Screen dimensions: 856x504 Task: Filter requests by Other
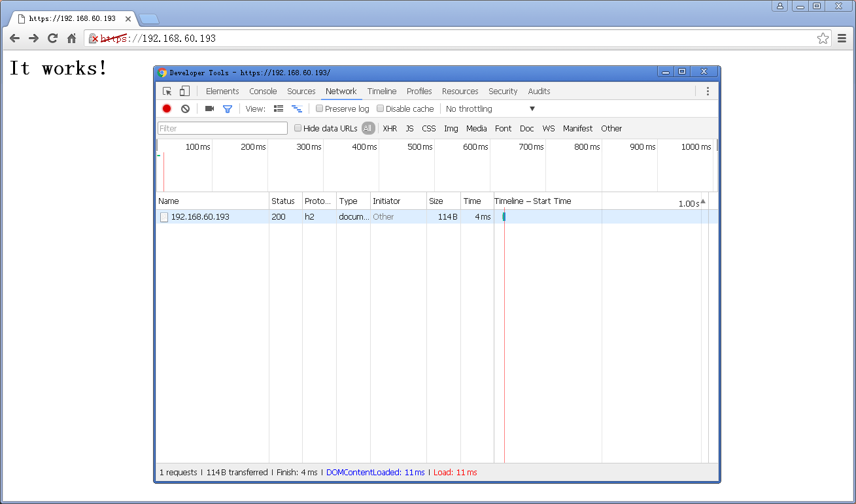point(612,129)
